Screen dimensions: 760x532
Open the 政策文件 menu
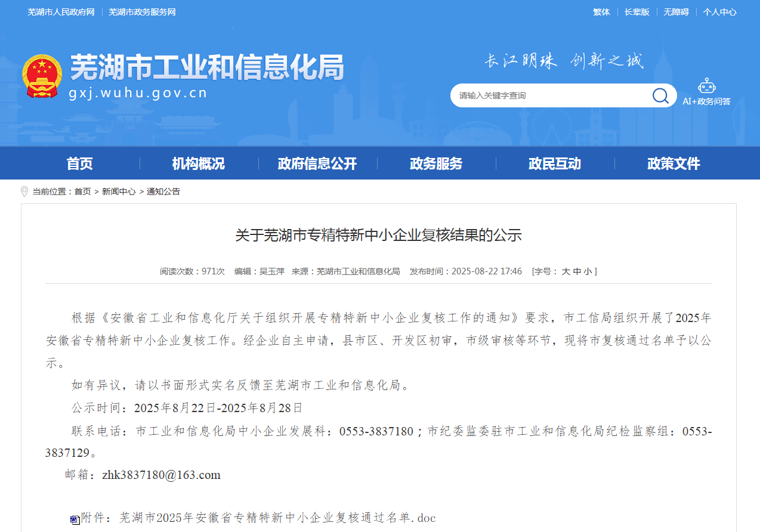[674, 163]
